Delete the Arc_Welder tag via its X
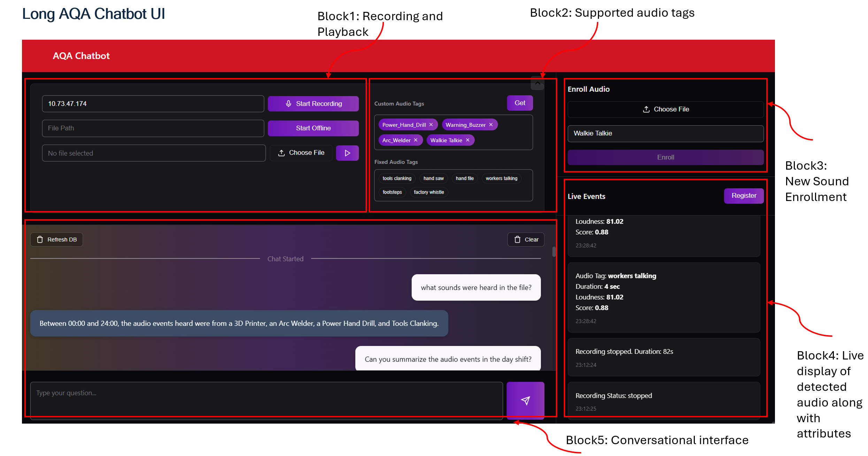This screenshot has width=868, height=456. [416, 140]
